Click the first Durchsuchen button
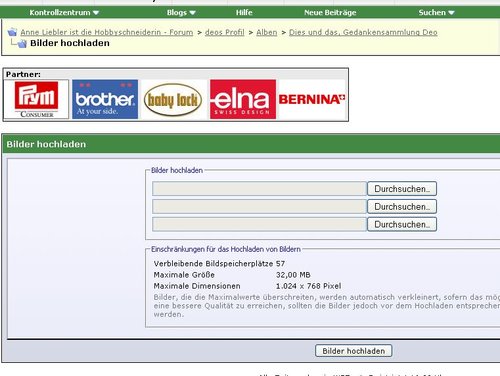 pos(402,189)
